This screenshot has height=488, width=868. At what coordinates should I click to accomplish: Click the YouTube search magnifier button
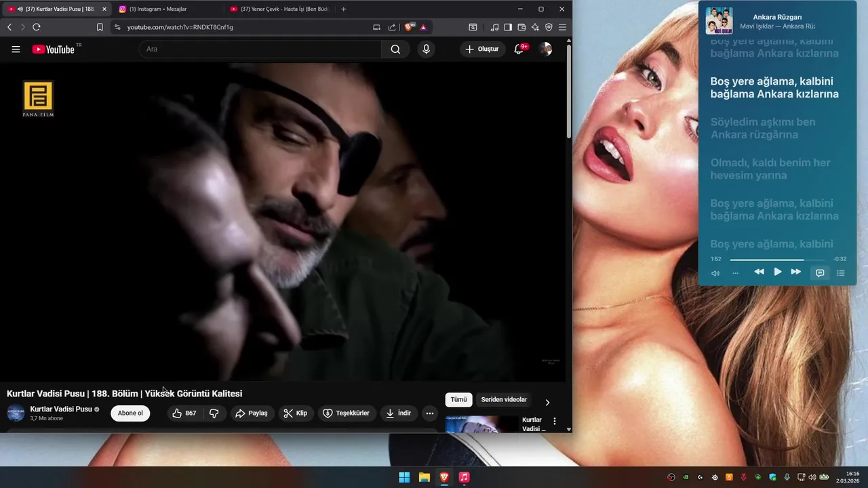395,49
